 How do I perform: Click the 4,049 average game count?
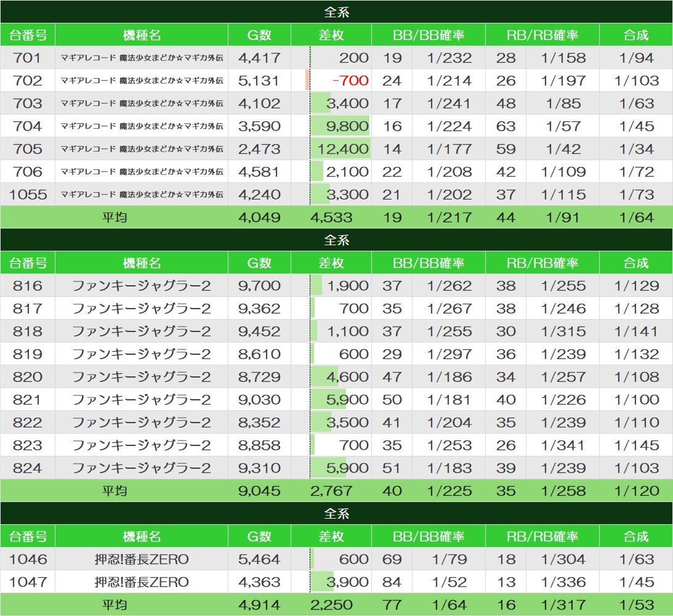pyautogui.click(x=259, y=217)
